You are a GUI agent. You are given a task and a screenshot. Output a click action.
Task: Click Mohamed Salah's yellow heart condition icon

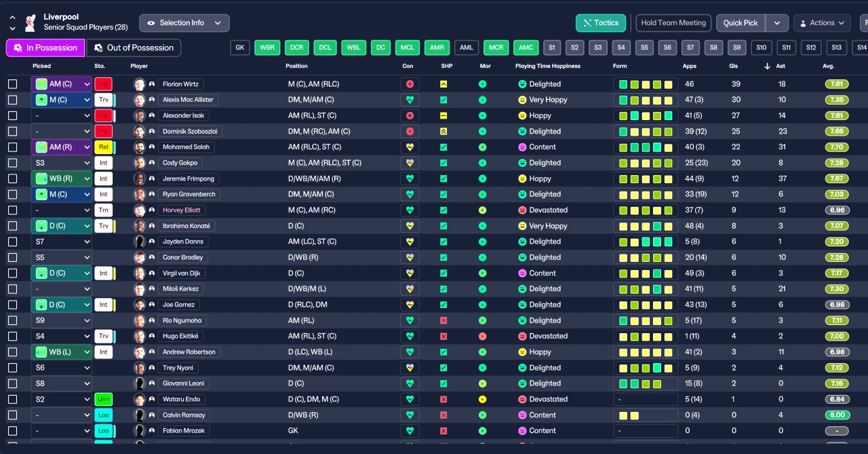coord(410,147)
